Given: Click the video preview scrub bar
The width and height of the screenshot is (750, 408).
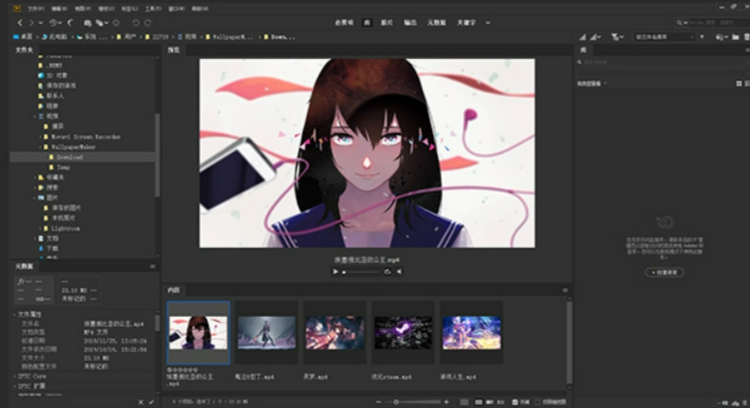Looking at the screenshot, I should coord(361,272).
